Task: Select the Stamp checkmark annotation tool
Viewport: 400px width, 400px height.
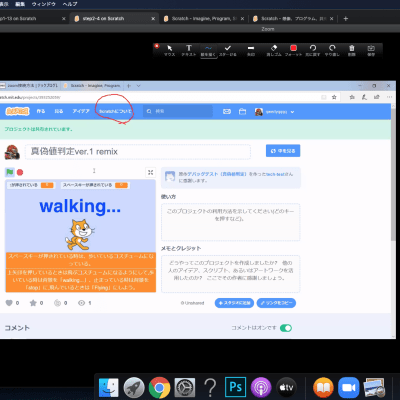Action: coord(228,50)
